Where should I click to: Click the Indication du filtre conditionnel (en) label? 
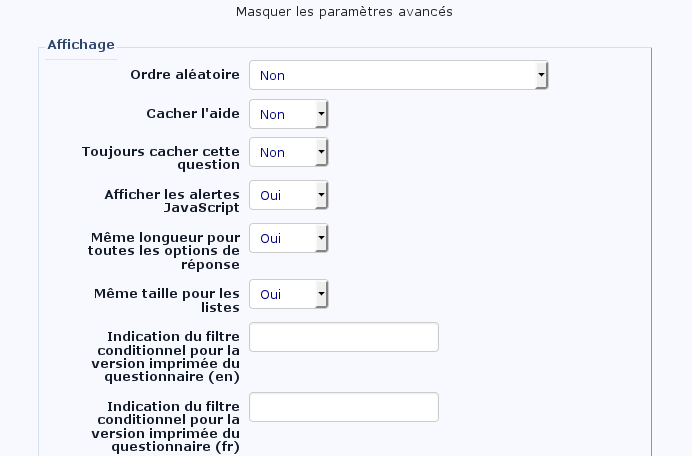pos(165,357)
